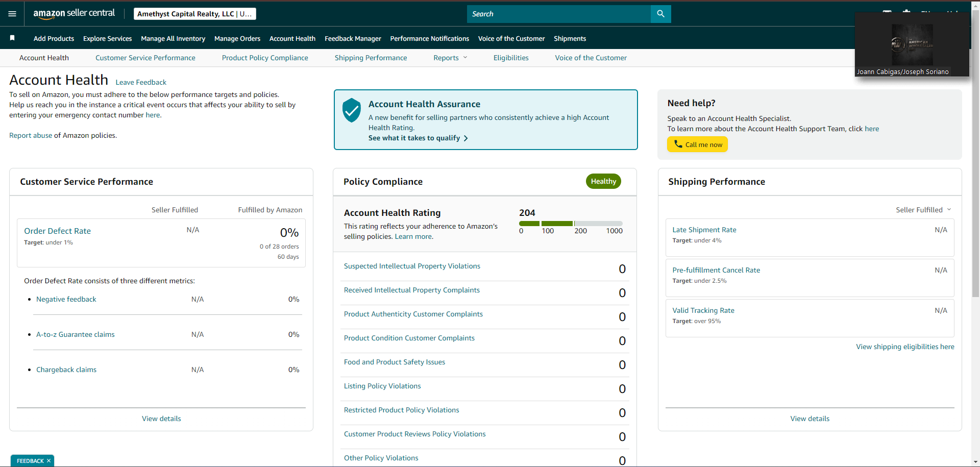The width and height of the screenshot is (980, 467).
Task: Click the Report abuse link
Action: 31,135
